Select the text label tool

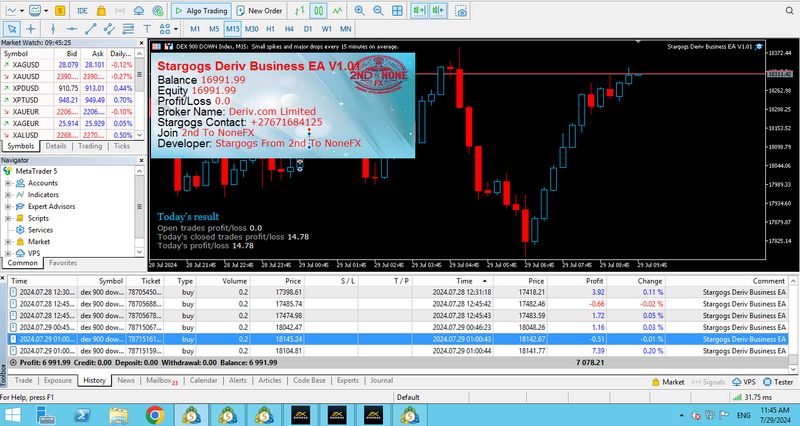click(147, 29)
